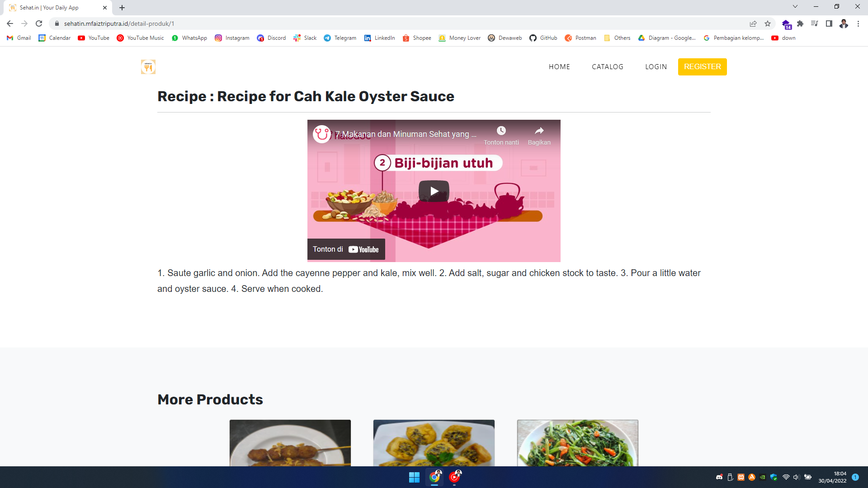This screenshot has height=488, width=868.
Task: Click the Tonton nanti clock icon
Action: [501, 131]
